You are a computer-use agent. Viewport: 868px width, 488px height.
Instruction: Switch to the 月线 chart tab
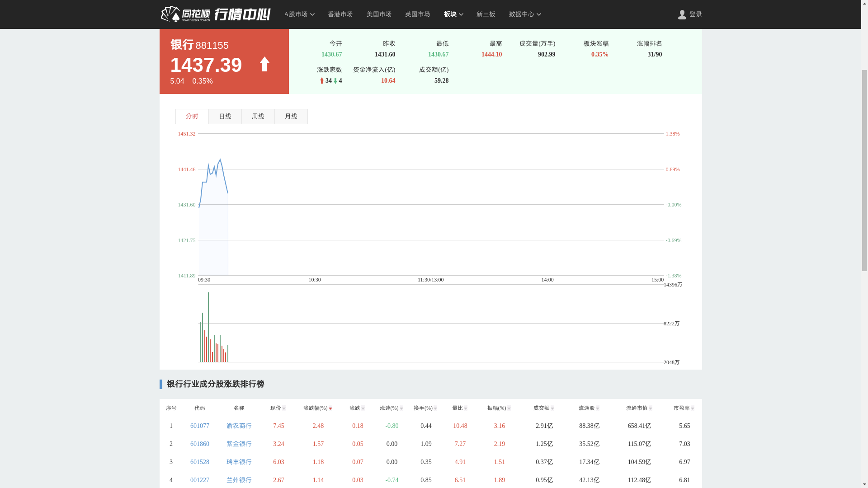pos(291,116)
